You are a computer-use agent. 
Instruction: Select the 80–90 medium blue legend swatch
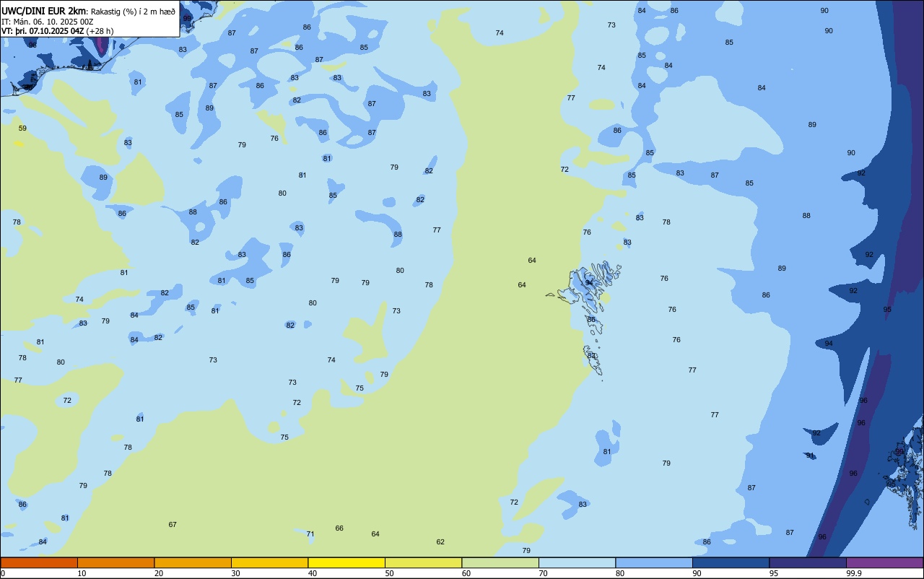click(x=654, y=562)
